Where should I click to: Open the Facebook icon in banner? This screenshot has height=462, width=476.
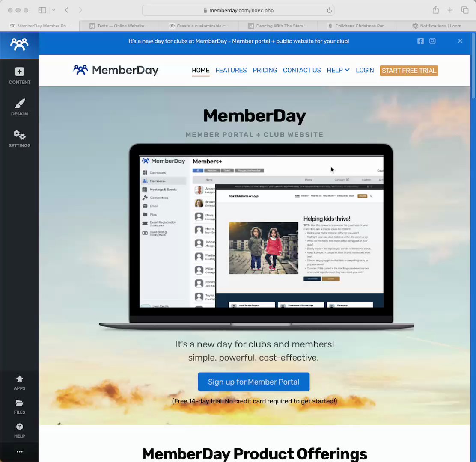click(x=420, y=41)
